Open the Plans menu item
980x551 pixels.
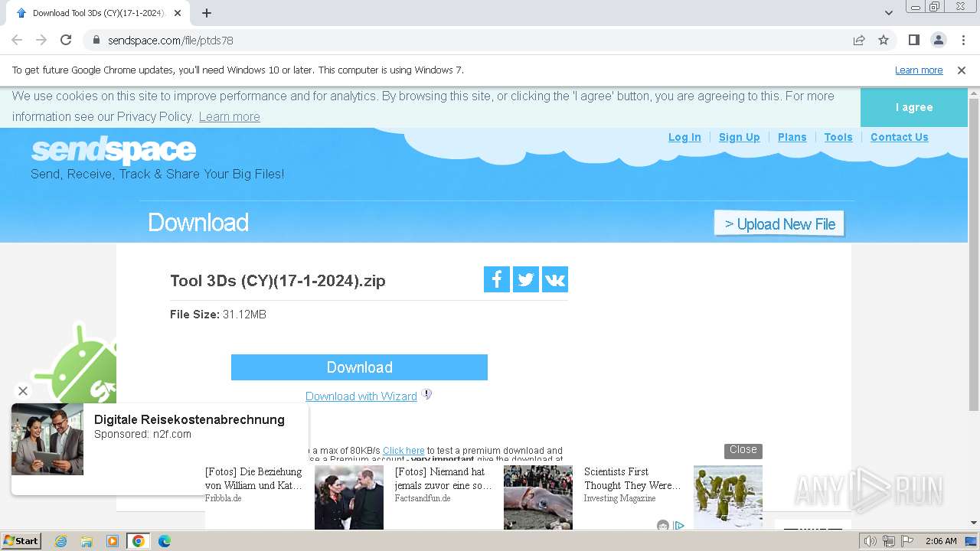coord(792,137)
